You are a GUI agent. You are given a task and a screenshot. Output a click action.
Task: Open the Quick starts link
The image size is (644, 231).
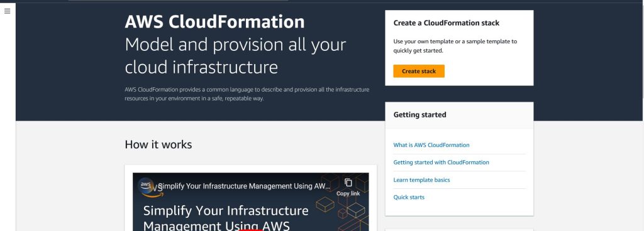409,197
